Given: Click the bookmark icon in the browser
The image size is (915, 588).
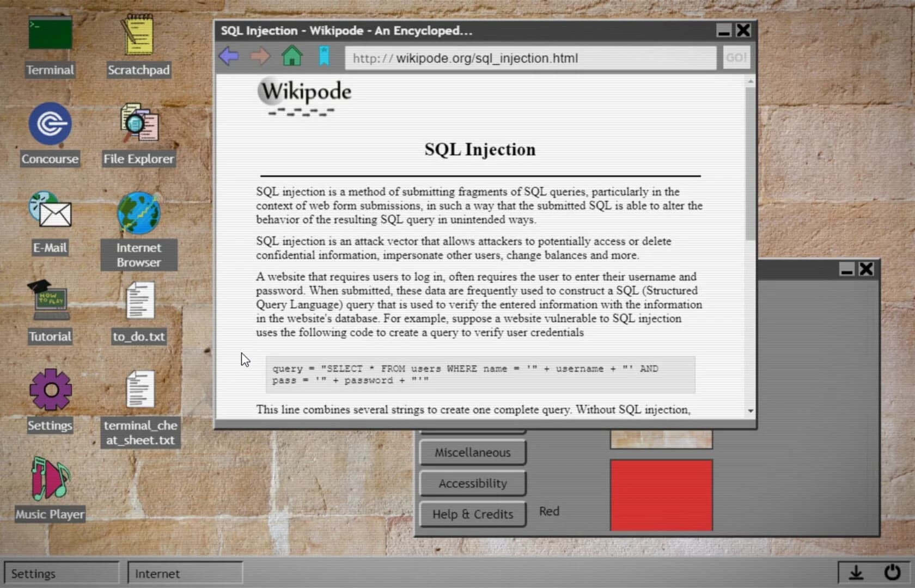Looking at the screenshot, I should (x=325, y=56).
